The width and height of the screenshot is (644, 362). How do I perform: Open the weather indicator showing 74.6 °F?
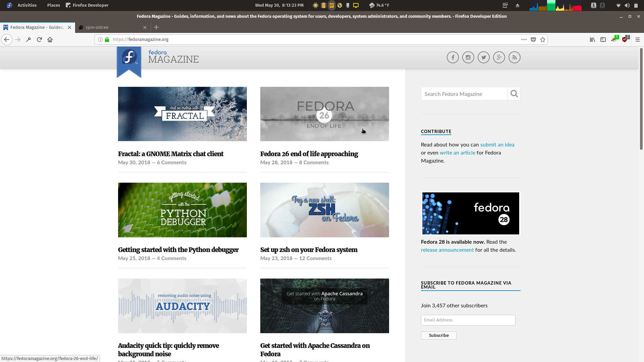click(x=379, y=5)
